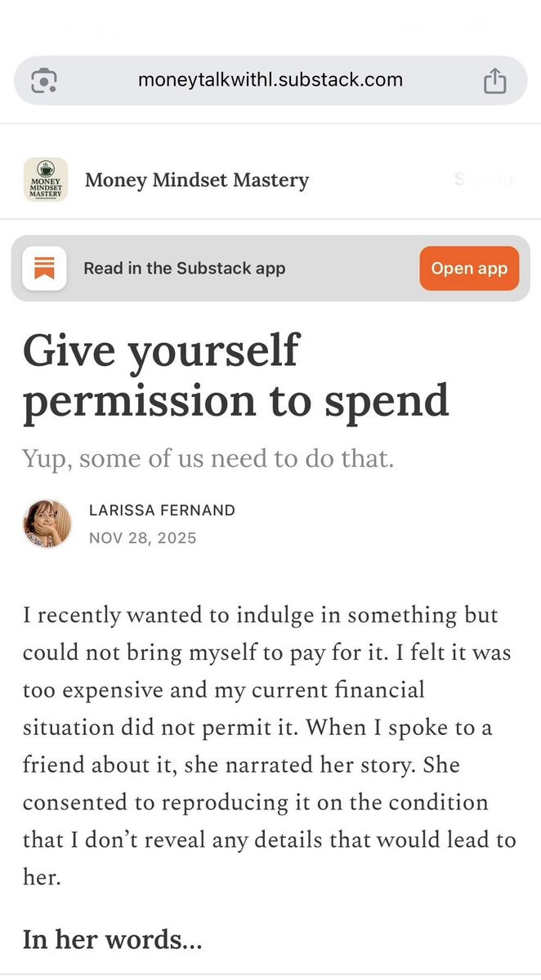Tap the faint Sign in link
The width and height of the screenshot is (541, 980).
click(x=484, y=180)
